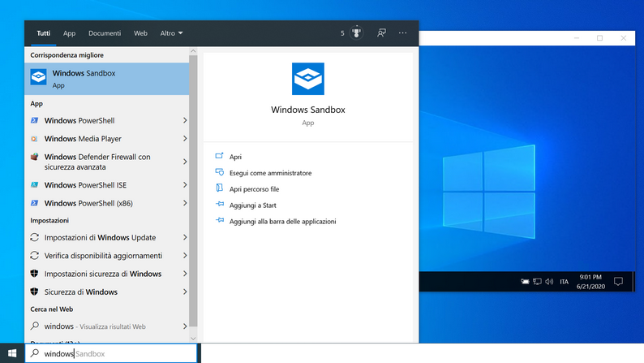The height and width of the screenshot is (363, 644).
Task: Open the rewards trophy icon
Action: tap(357, 32)
